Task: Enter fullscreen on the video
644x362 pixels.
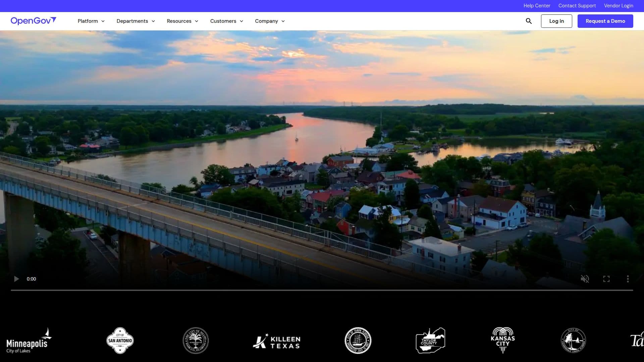Action: (606, 279)
